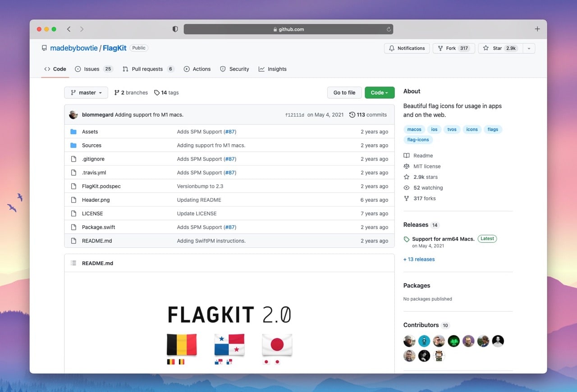This screenshot has height=392, width=577.
Task: Open README outline list icon
Action: 73,263
